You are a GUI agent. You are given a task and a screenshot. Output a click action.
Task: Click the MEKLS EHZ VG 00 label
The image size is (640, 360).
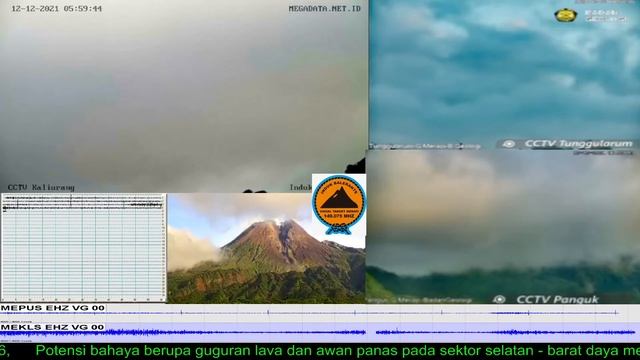[x=52, y=327]
